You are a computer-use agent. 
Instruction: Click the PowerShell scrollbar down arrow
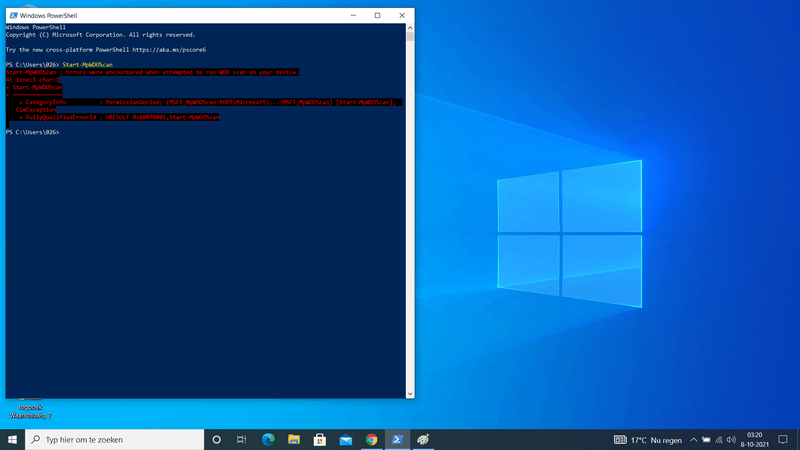410,393
